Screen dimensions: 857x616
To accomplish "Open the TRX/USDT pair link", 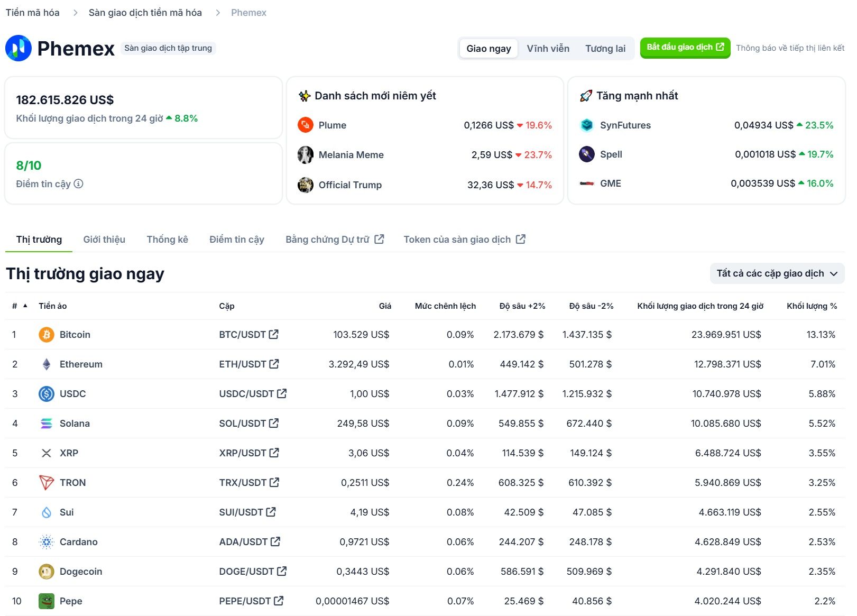I will coord(249,483).
